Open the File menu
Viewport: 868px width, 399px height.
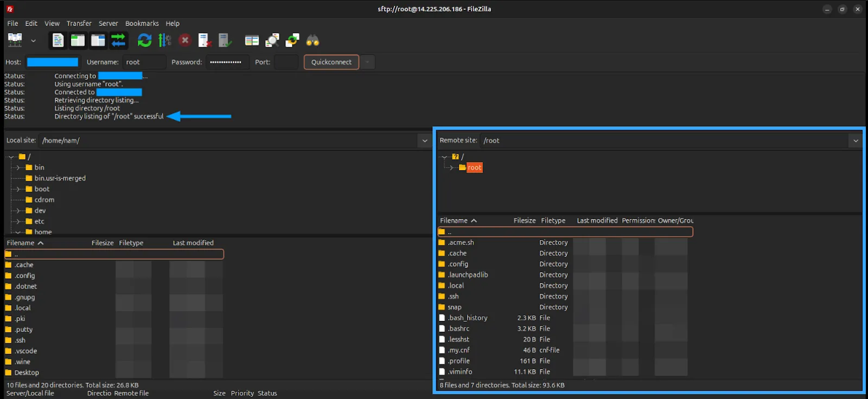[x=12, y=23]
